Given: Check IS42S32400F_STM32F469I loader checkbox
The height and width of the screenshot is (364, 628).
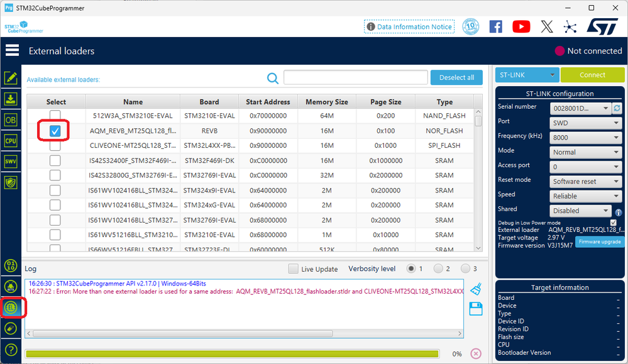Looking at the screenshot, I should (55, 160).
